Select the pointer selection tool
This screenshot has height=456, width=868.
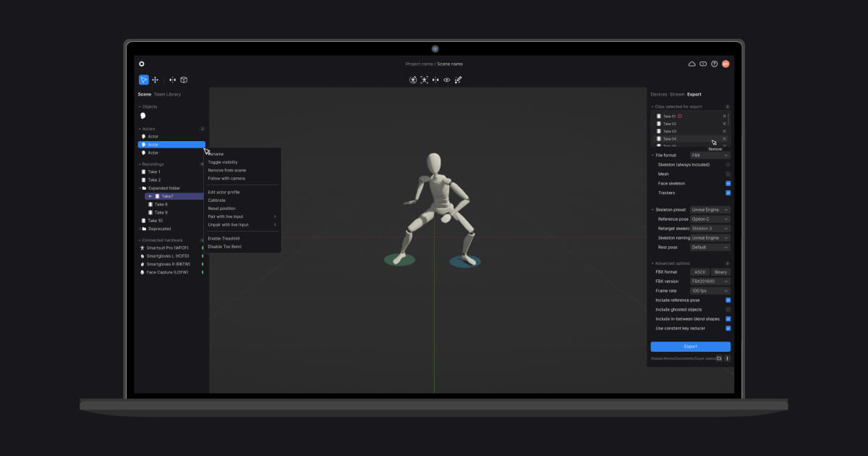tap(143, 80)
